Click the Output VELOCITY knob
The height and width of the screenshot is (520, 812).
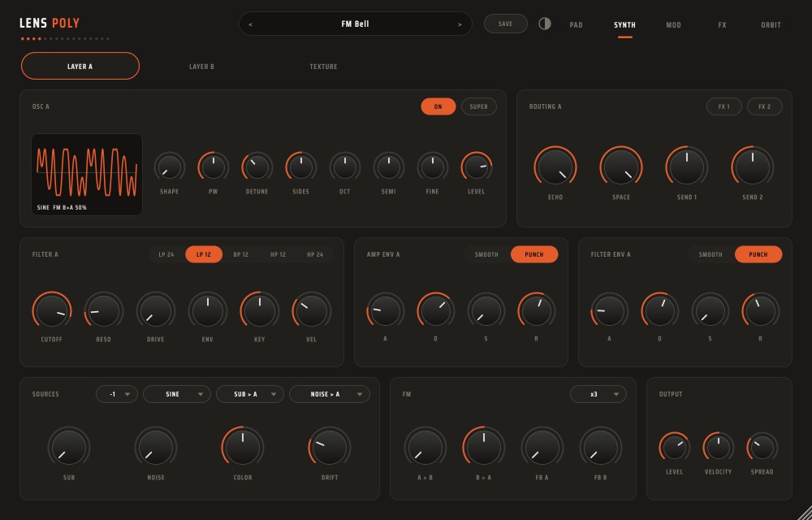point(719,448)
